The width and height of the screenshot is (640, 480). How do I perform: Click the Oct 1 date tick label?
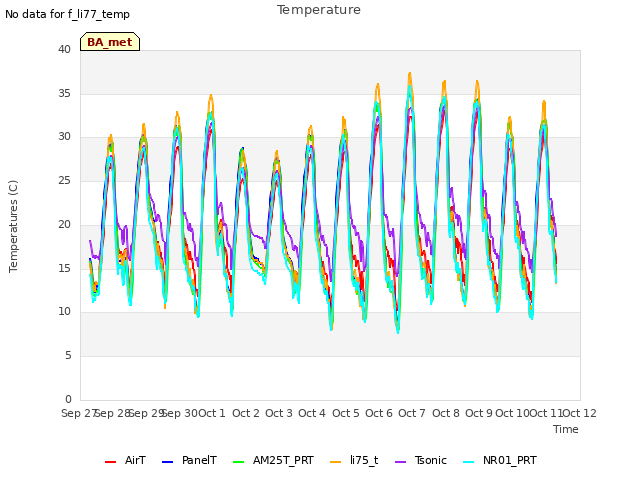[212, 413]
